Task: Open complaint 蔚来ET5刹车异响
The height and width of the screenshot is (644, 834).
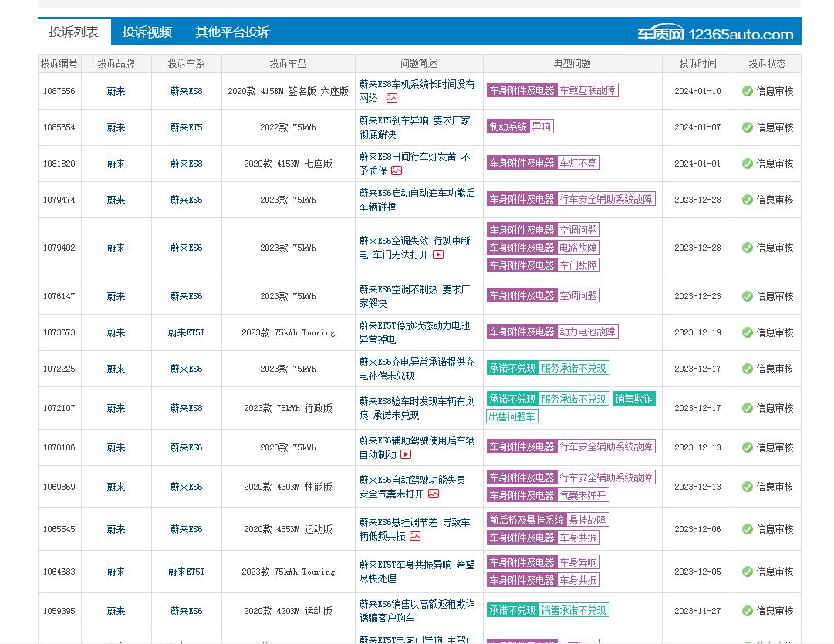Action: tap(414, 127)
